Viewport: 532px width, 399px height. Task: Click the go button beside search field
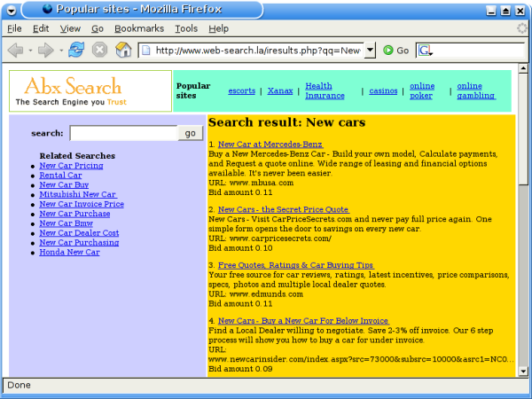[x=191, y=133]
